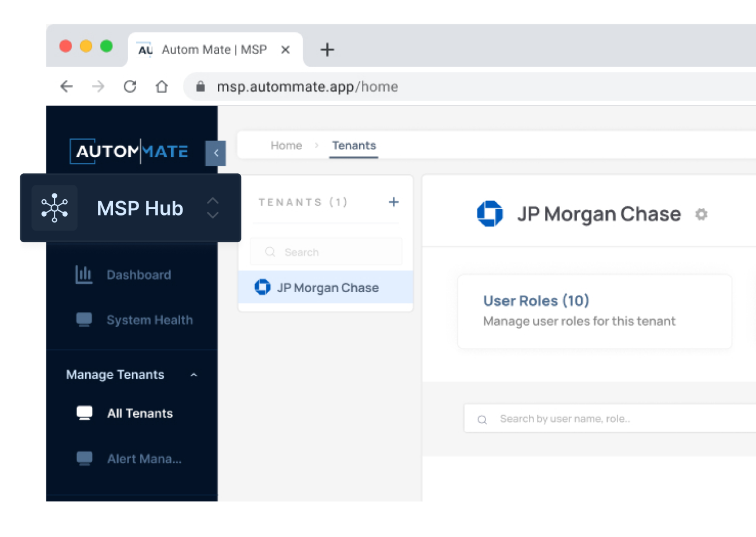Open Dashboard in sidebar
The image size is (756, 537).
point(138,275)
